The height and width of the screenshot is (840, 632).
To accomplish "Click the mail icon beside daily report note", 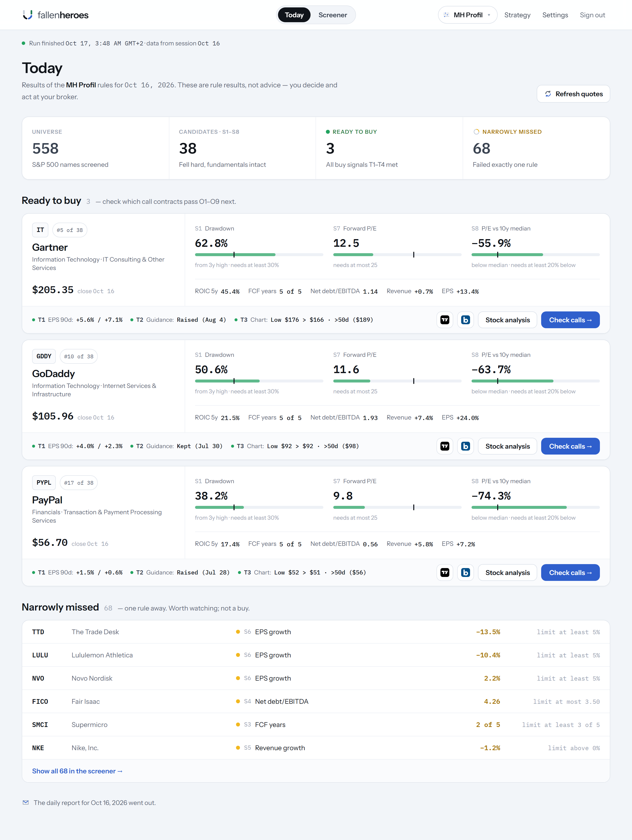I will click(x=25, y=802).
